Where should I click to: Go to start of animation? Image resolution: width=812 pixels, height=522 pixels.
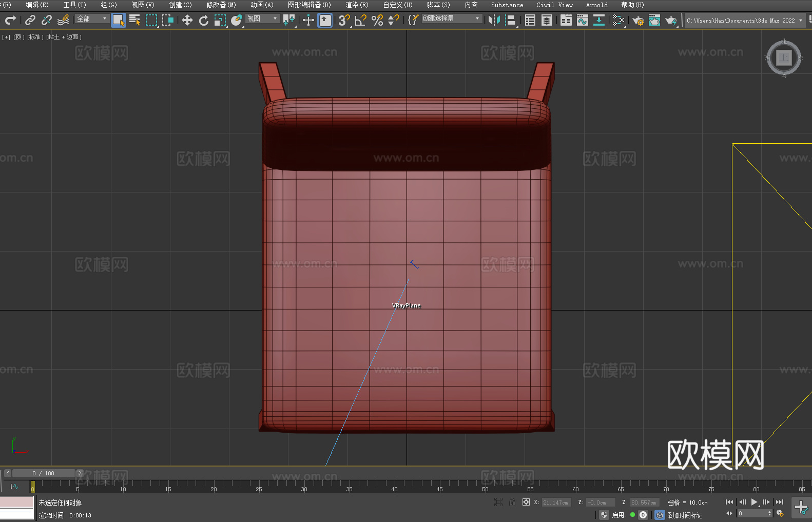coord(729,502)
